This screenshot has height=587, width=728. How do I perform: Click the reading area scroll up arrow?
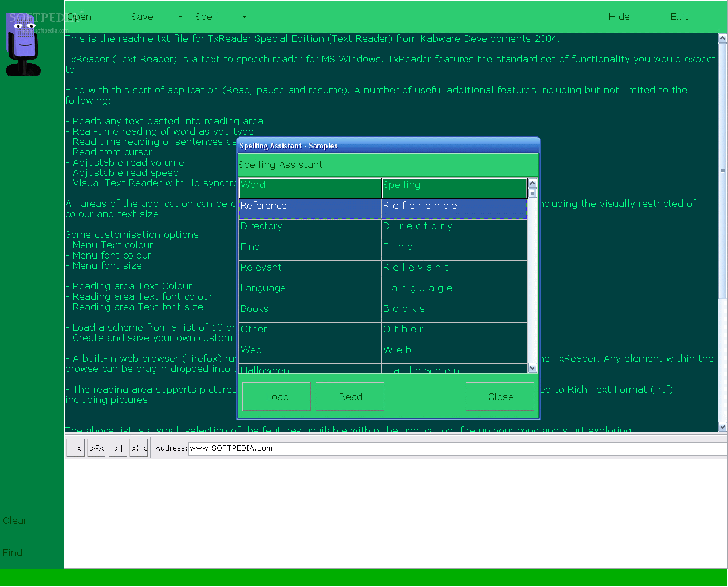(723, 38)
